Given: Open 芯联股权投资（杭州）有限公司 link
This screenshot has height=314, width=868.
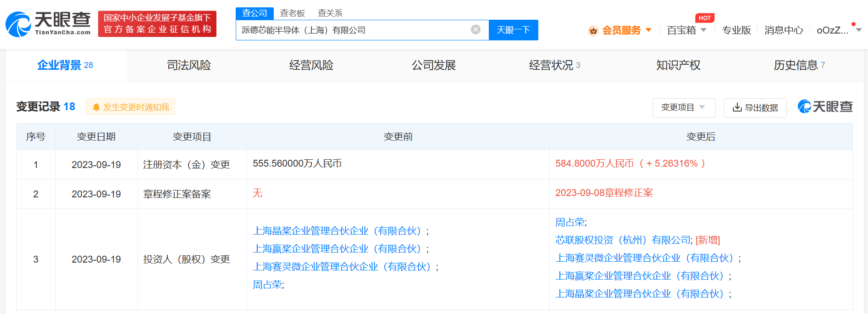Looking at the screenshot, I should pos(623,240).
